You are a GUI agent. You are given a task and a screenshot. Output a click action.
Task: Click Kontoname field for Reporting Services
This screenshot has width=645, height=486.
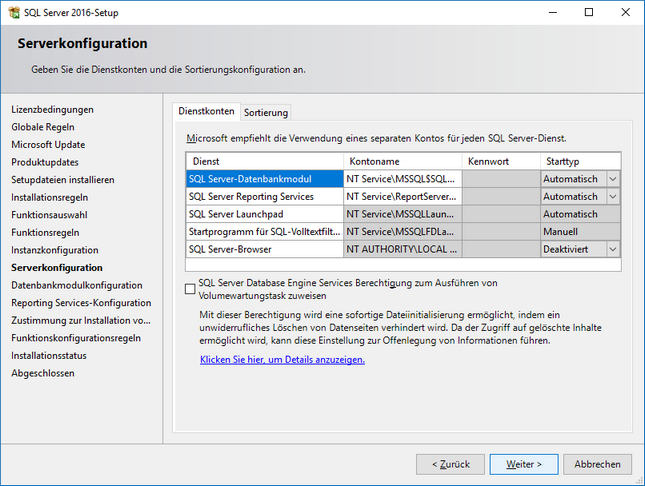[402, 197]
